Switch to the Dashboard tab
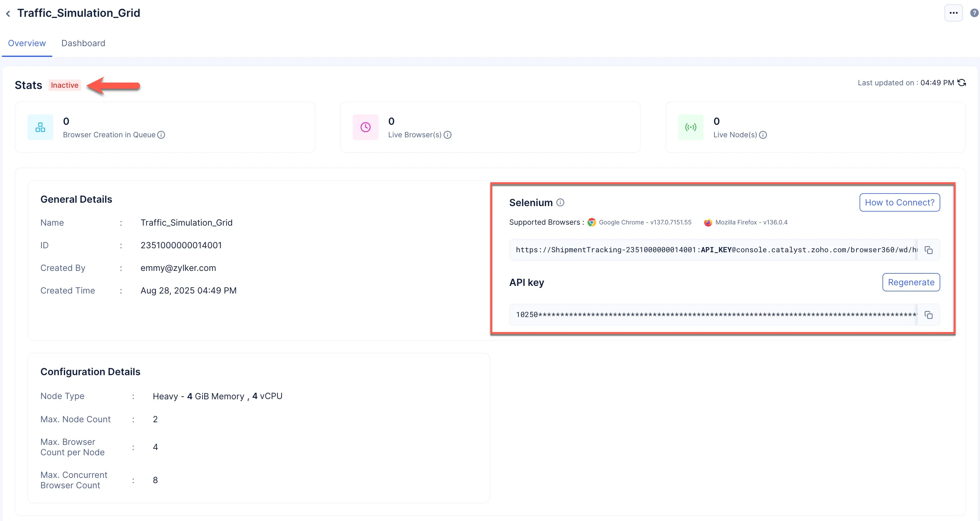The height and width of the screenshot is (521, 980). (x=83, y=43)
